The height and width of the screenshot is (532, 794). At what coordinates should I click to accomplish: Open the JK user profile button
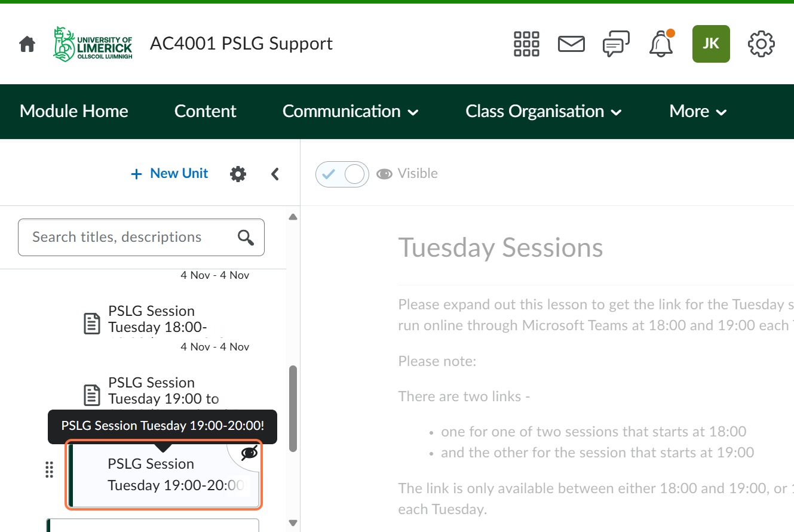point(711,44)
